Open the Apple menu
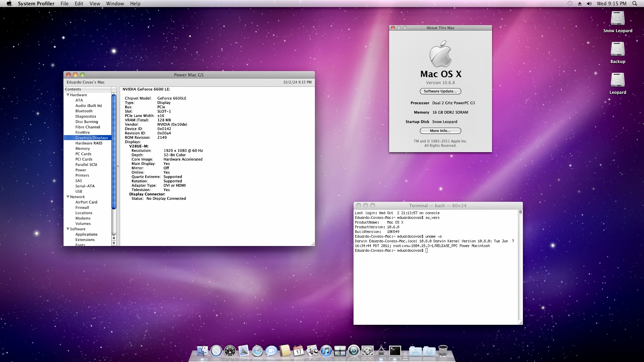 [9, 4]
